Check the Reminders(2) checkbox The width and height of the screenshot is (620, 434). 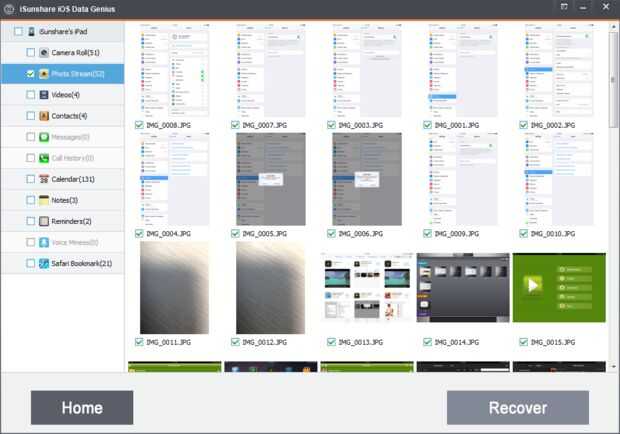[x=30, y=221]
